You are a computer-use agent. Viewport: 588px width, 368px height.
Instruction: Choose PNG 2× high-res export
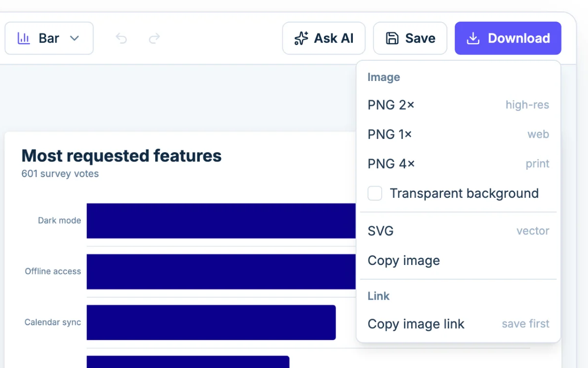(x=458, y=105)
